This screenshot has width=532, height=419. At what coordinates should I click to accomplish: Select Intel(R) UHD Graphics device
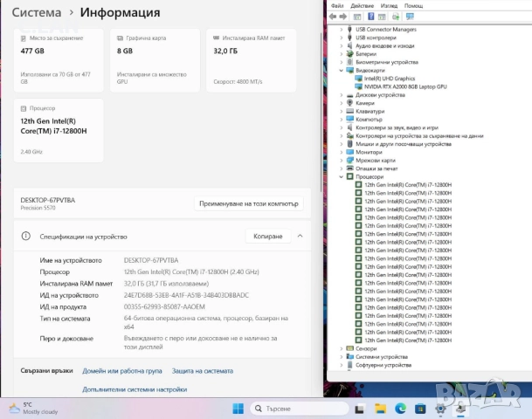click(390, 79)
